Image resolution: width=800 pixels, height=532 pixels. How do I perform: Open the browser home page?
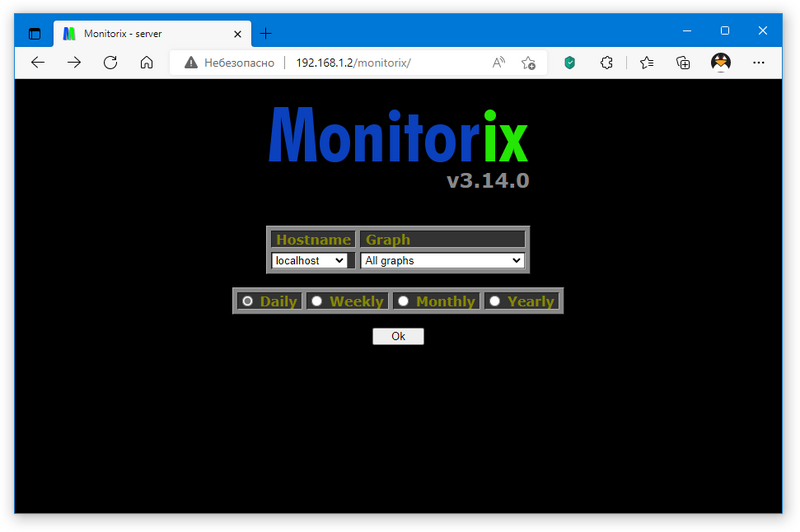point(147,63)
